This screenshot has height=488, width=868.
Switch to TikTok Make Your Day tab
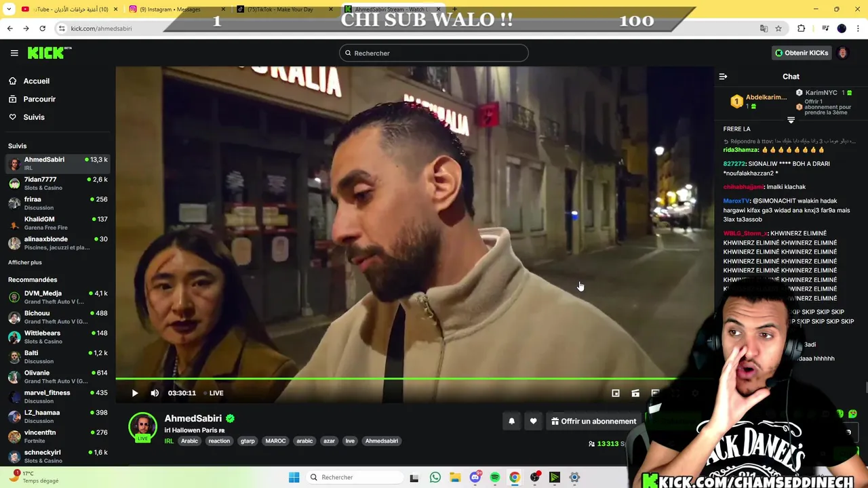pos(283,9)
